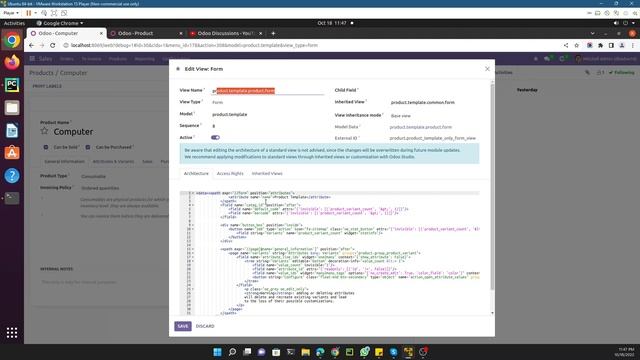Click the dialog vertical scrollbar
This screenshot has width=640, height=360.
[x=492, y=186]
